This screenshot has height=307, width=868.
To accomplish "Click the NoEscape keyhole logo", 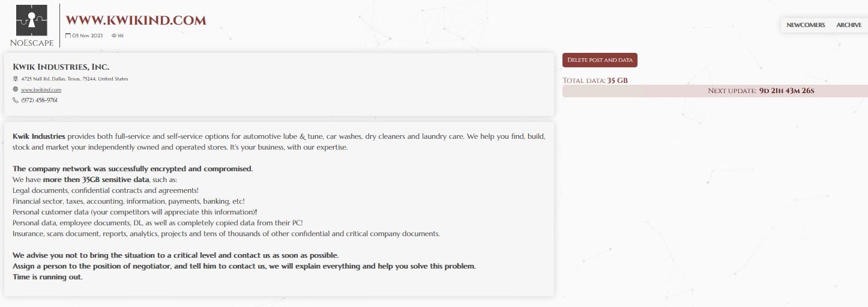I will coord(32,20).
